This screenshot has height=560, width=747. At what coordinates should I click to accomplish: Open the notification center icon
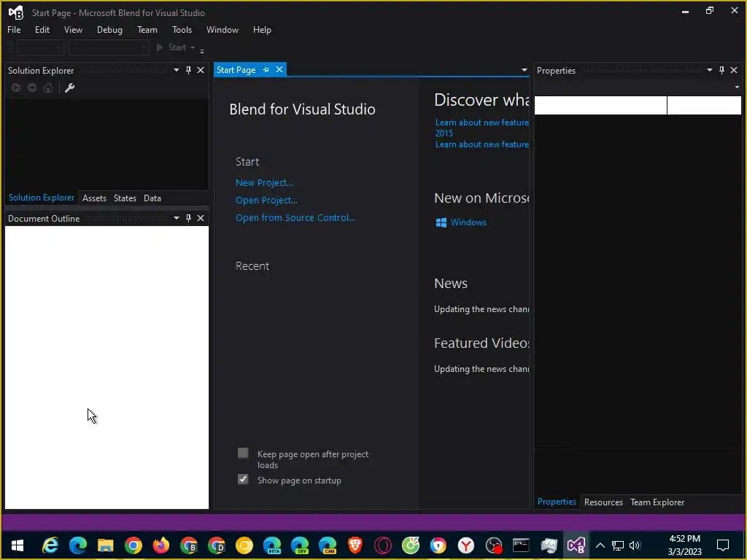(x=723, y=545)
